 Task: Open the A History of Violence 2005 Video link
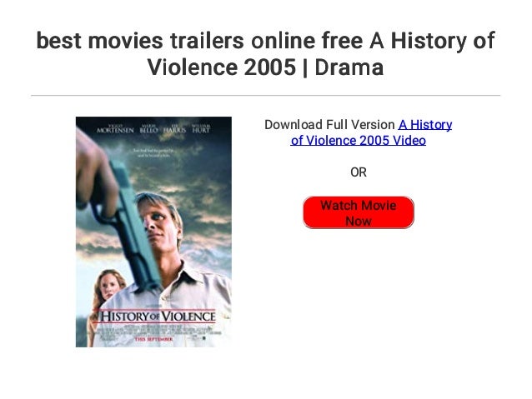(x=371, y=132)
